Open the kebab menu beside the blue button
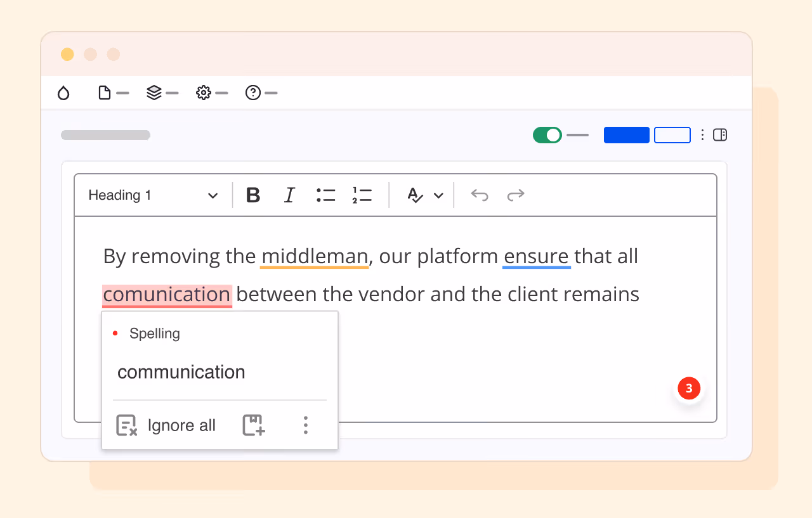Screen dimensions: 812x518 [x=702, y=134]
